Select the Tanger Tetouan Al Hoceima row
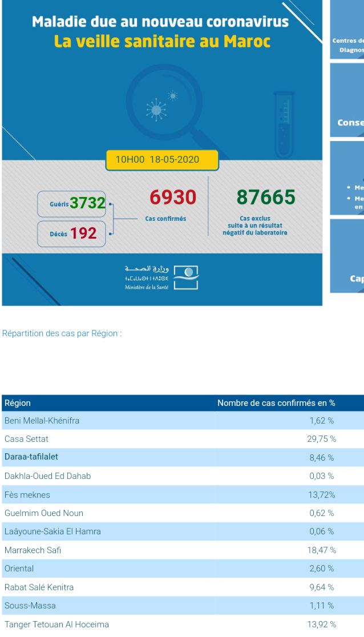Viewport: 364px width, 637px height. click(183, 624)
